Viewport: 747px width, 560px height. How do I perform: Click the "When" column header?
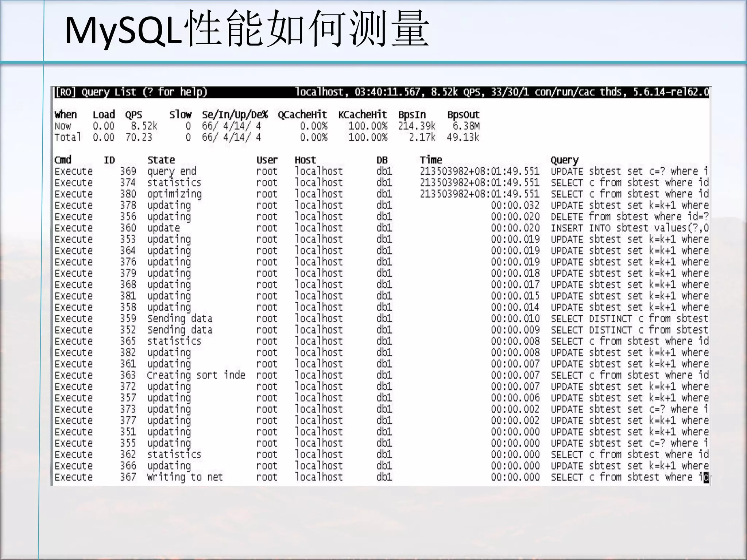(x=66, y=115)
